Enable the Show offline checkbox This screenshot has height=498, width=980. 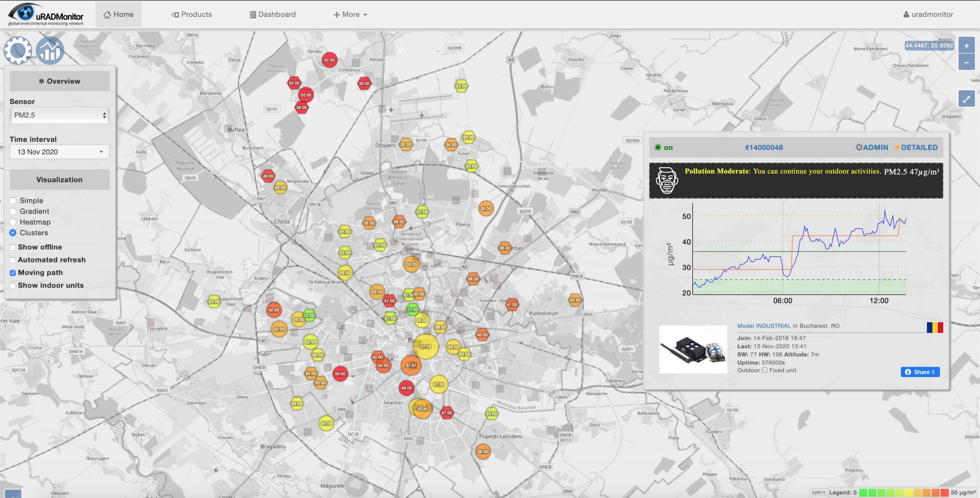click(13, 247)
